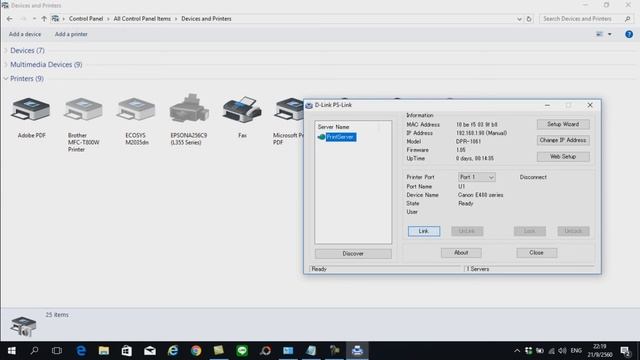Open the Printer Port dropdown

(476, 177)
